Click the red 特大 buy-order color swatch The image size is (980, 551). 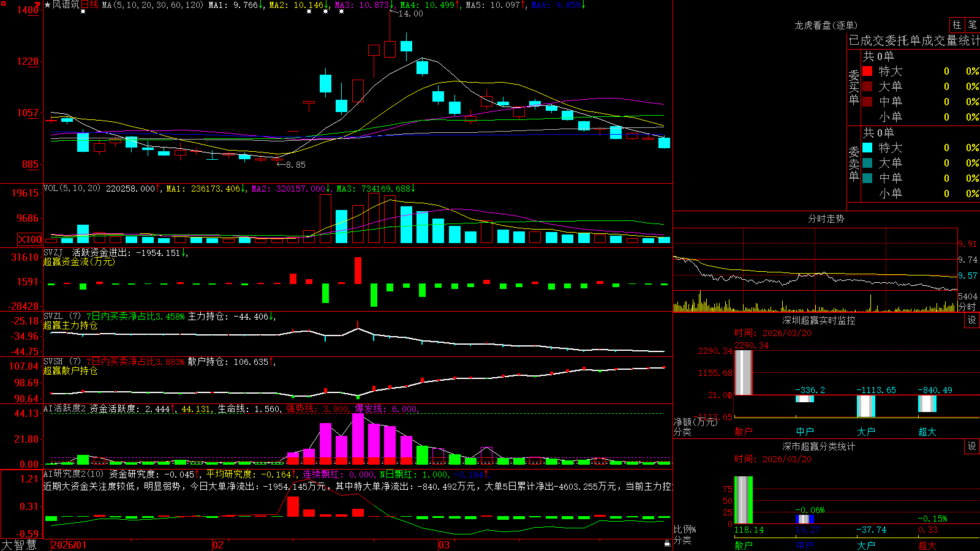[867, 71]
